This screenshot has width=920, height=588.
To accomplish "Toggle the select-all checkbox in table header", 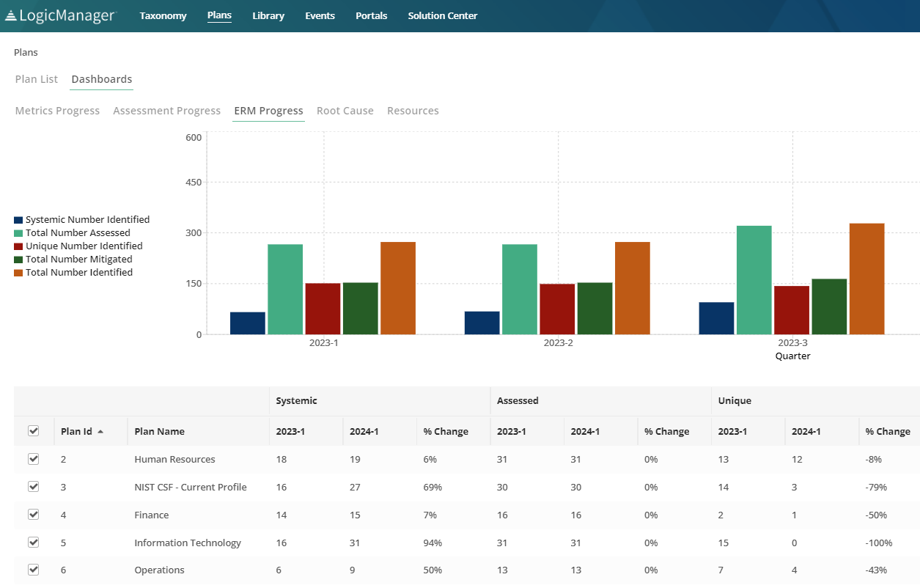I will coord(33,431).
